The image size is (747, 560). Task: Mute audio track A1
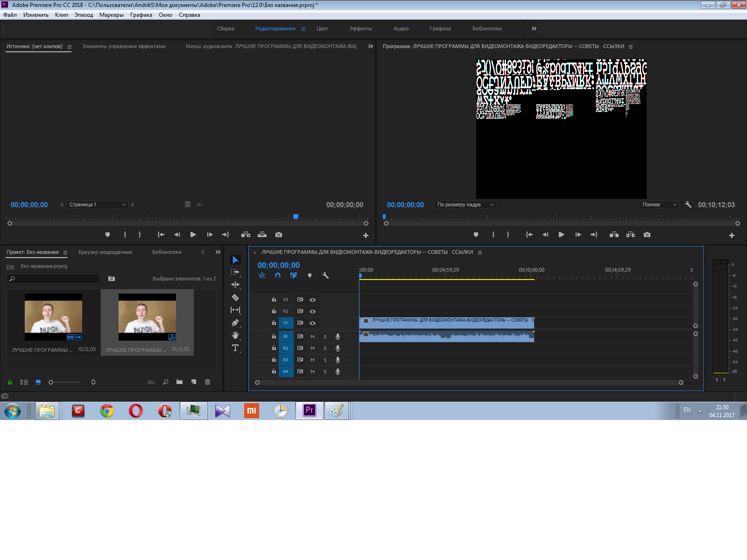[312, 336]
